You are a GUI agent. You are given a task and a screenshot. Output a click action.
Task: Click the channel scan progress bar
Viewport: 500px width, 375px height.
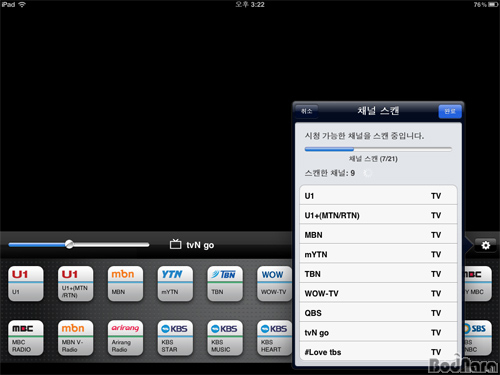[378, 149]
